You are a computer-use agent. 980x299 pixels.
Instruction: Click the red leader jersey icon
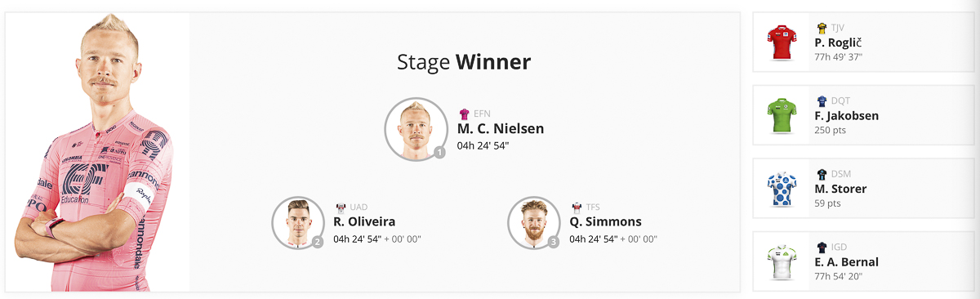pyautogui.click(x=782, y=42)
